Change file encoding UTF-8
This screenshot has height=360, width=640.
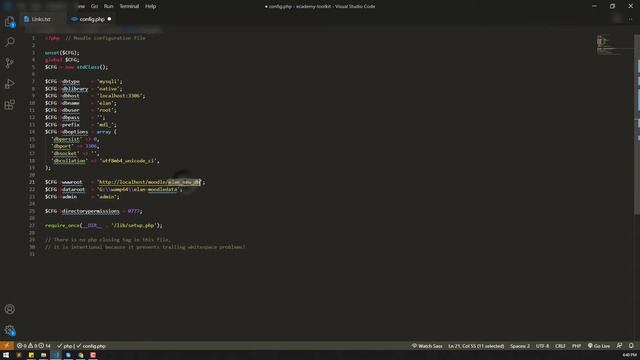542,346
